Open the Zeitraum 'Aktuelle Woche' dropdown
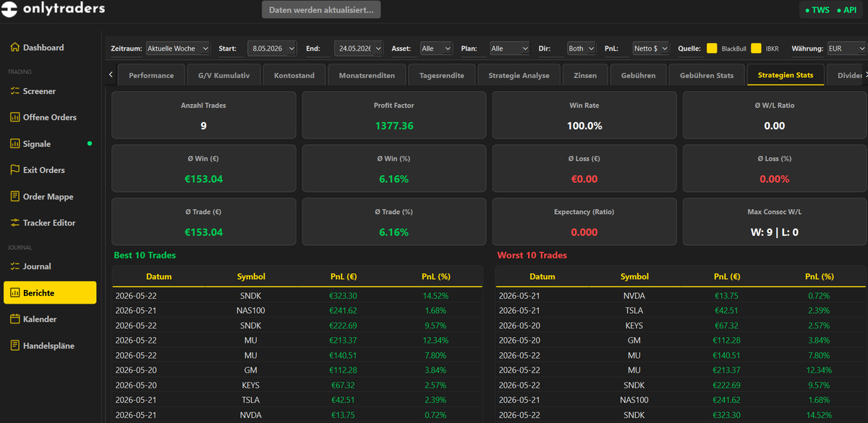 click(x=178, y=48)
